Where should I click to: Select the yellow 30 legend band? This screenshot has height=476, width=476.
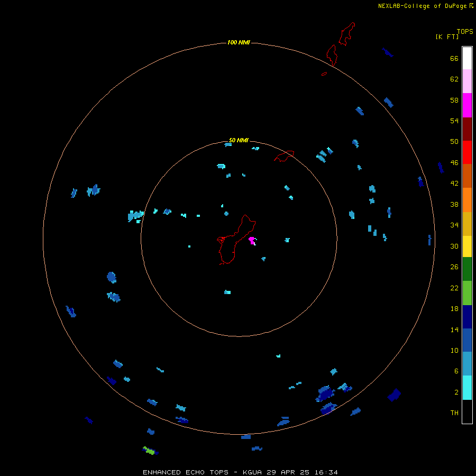tap(467, 246)
